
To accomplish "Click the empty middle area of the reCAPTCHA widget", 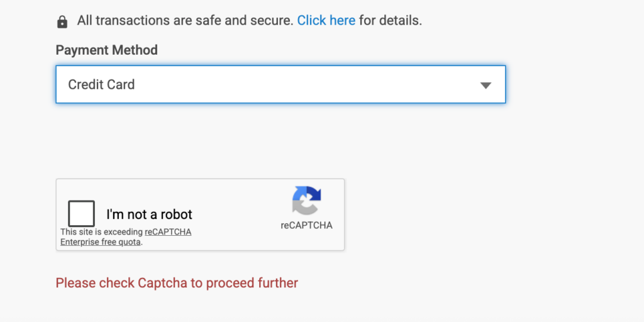I will [x=239, y=214].
